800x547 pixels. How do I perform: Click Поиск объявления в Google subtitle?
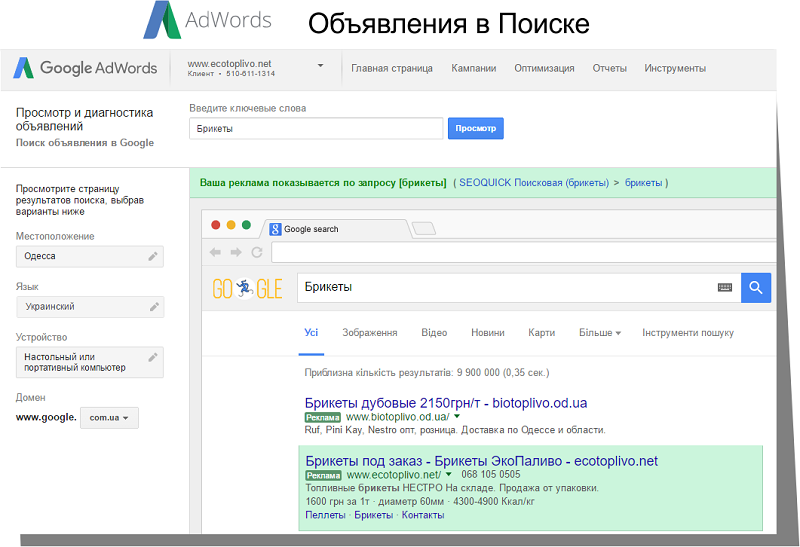(x=85, y=143)
